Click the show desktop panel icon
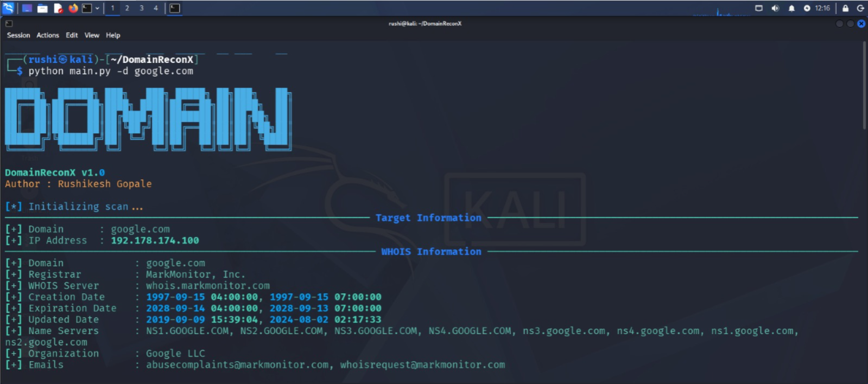 27,8
